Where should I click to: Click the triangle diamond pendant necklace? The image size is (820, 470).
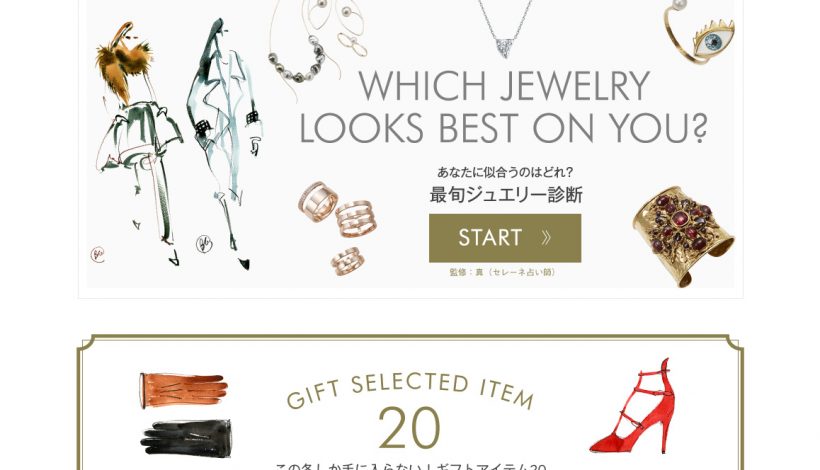[504, 29]
